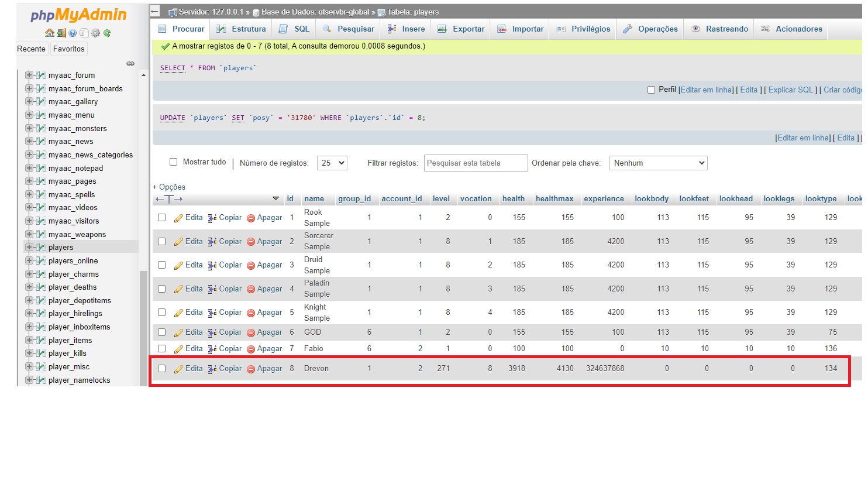The width and height of the screenshot is (868, 501).
Task: Click the Apagar link in the Drevon row
Action: pyautogui.click(x=270, y=369)
